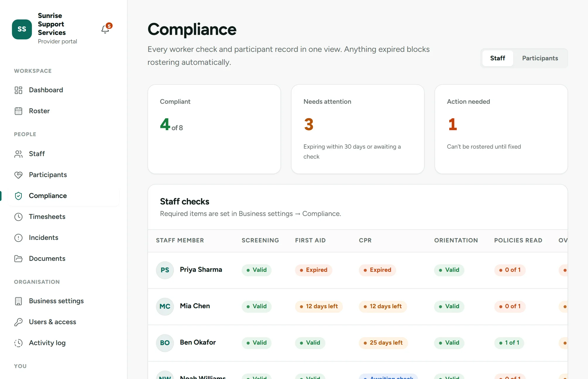Viewport: 588px width, 379px height.
Task: Click the Staff people icon in sidebar
Action: pos(19,154)
